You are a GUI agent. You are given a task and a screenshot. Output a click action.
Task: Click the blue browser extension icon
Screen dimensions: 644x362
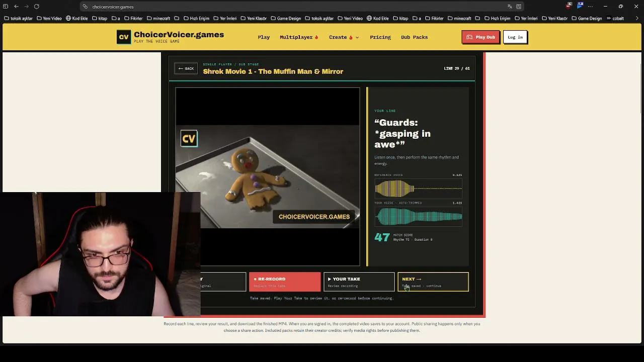coord(580,6)
